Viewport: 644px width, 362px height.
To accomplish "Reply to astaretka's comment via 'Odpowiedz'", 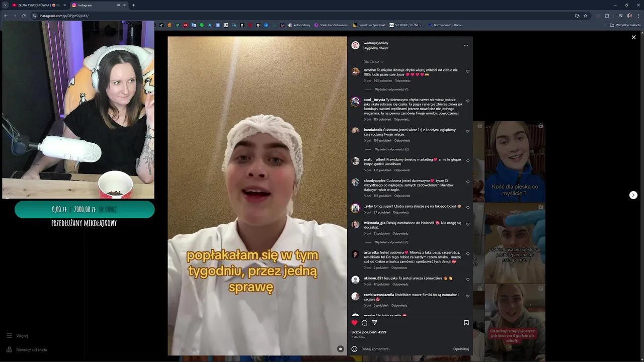I will click(x=399, y=267).
